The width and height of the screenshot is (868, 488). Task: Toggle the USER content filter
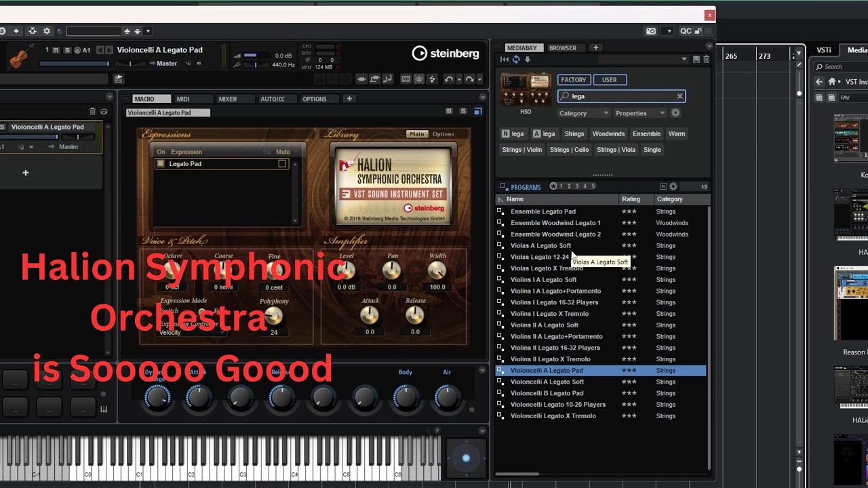(x=610, y=80)
